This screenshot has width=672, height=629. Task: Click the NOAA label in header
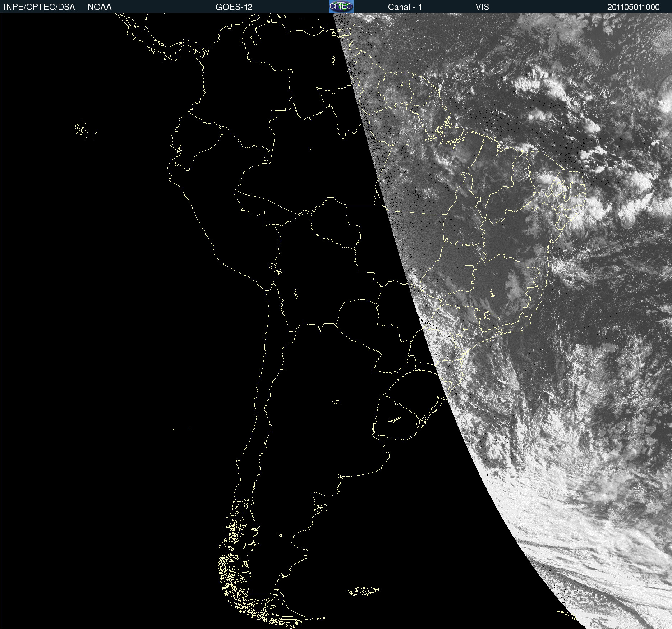point(100,7)
